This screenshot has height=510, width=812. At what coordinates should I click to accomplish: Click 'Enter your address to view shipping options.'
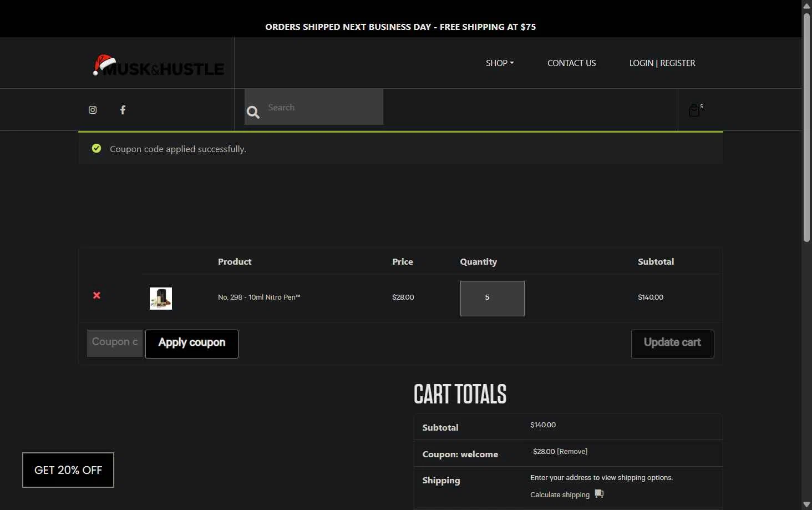[602, 478]
